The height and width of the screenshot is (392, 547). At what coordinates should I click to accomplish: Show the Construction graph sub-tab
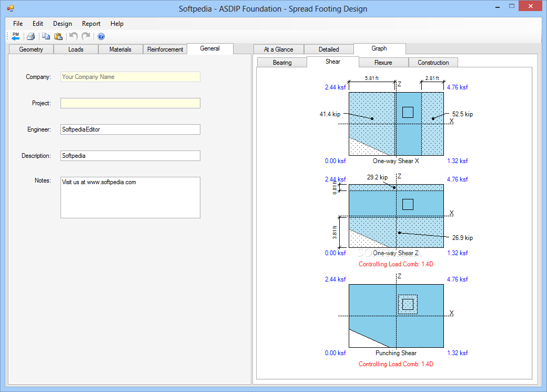(433, 63)
